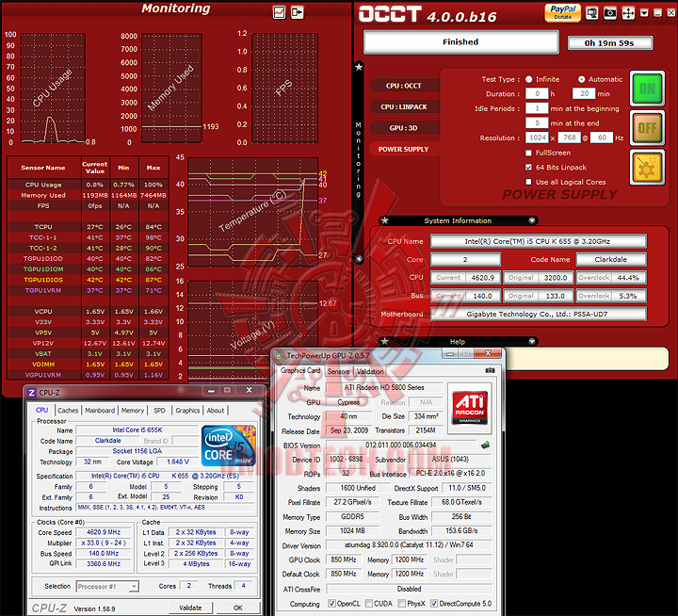Click the TGPU1VRM sensor row name

[43, 290]
